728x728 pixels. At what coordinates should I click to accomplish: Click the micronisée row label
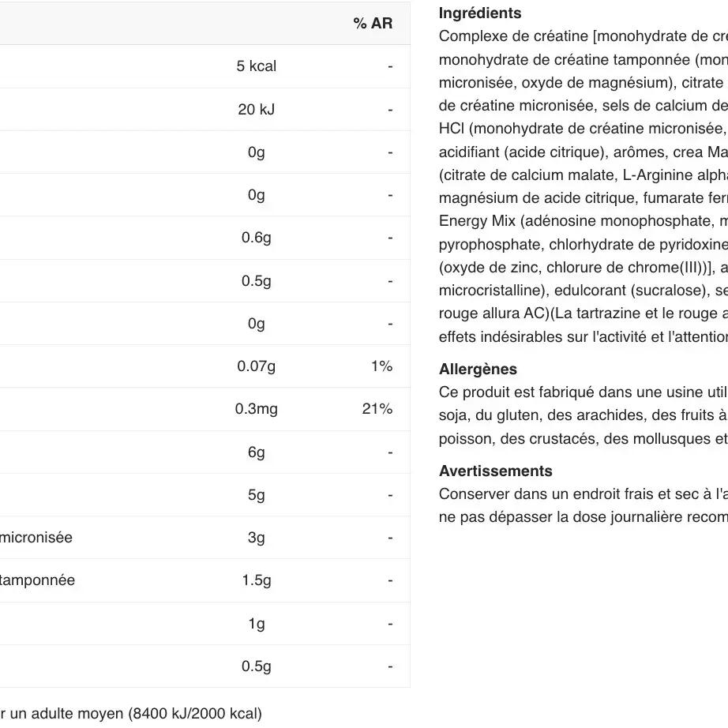[36, 538]
